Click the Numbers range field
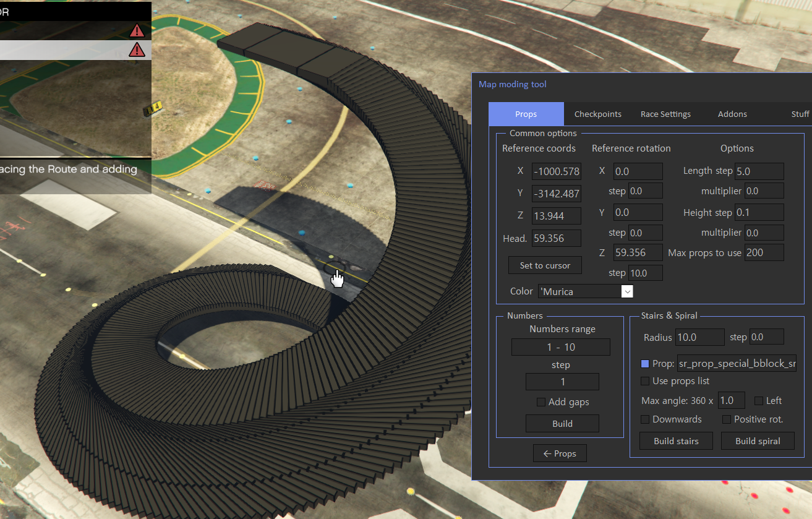The width and height of the screenshot is (812, 519). click(x=561, y=347)
